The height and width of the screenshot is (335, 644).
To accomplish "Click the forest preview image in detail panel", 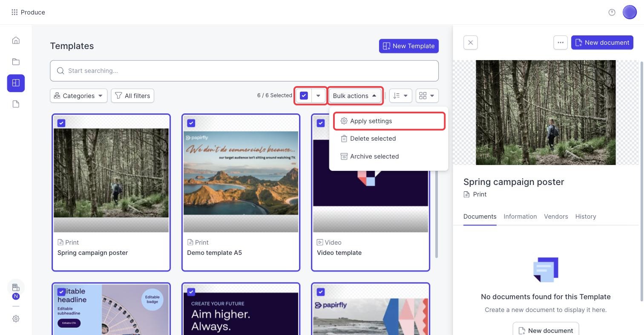I will point(546,113).
